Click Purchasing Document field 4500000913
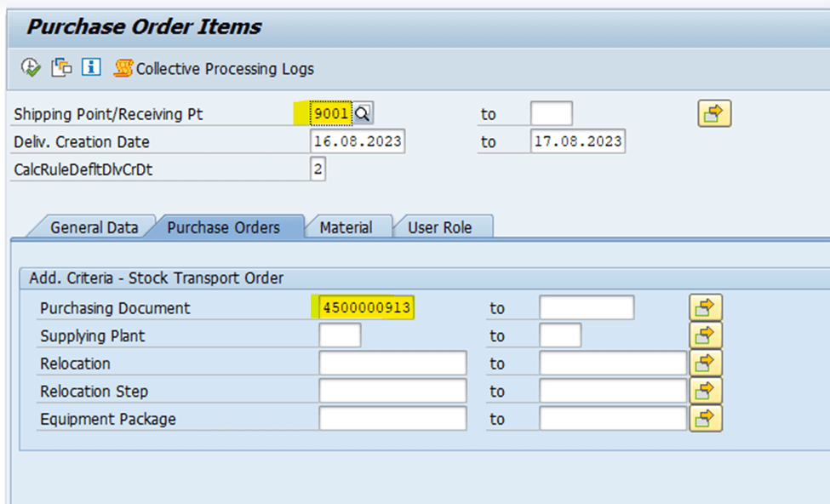The height and width of the screenshot is (504, 830). click(x=366, y=307)
